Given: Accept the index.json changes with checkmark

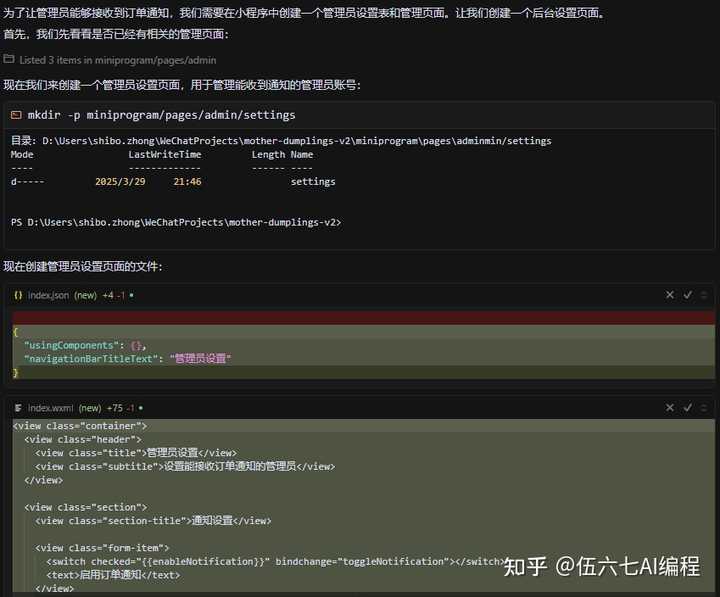Looking at the screenshot, I should pyautogui.click(x=687, y=295).
